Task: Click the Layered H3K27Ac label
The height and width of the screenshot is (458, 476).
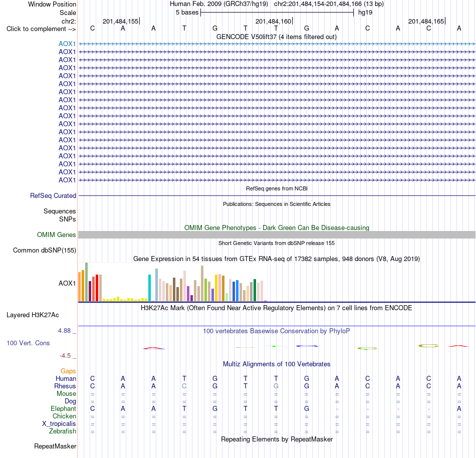Action: click(x=33, y=315)
